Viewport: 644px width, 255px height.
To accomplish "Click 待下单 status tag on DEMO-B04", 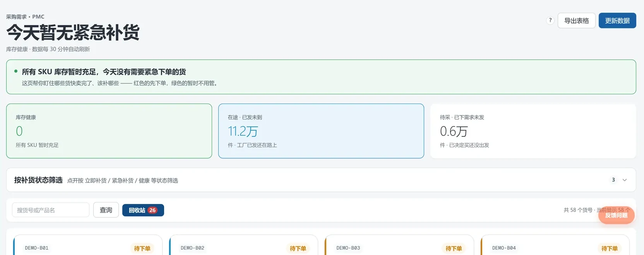I will point(609,248).
